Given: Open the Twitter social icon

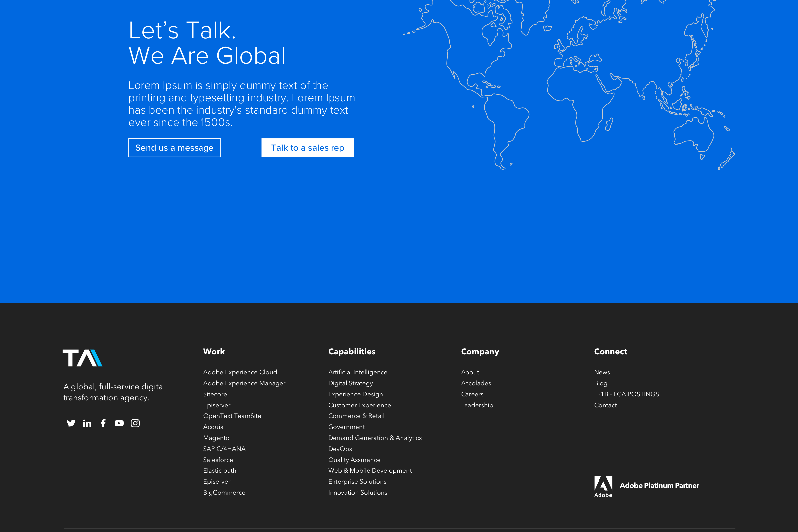Looking at the screenshot, I should click(x=71, y=423).
